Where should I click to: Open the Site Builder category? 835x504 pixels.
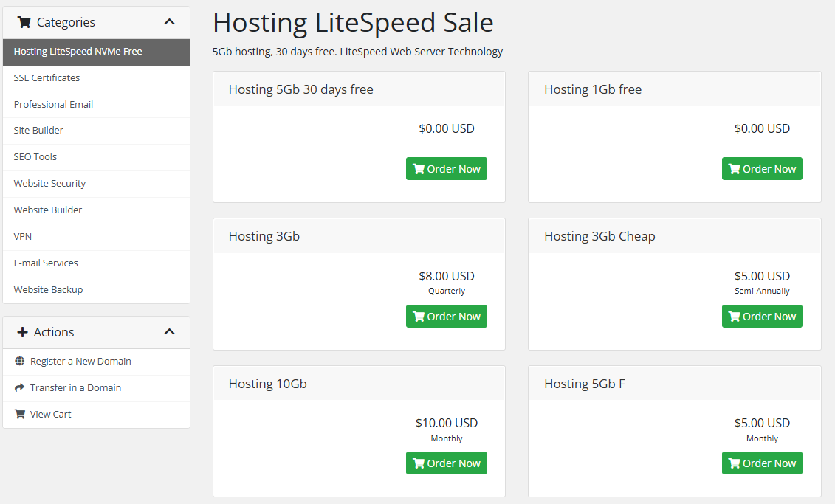(97, 131)
